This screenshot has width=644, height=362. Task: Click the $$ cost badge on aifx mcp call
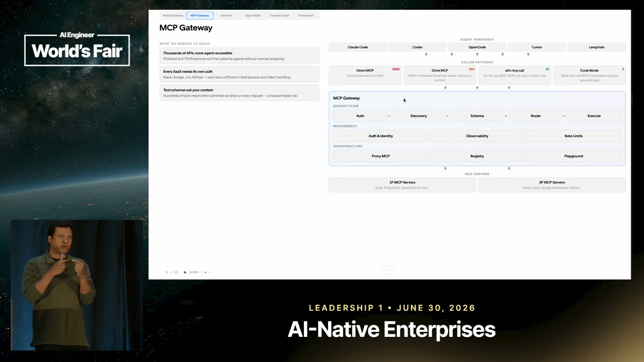547,69
